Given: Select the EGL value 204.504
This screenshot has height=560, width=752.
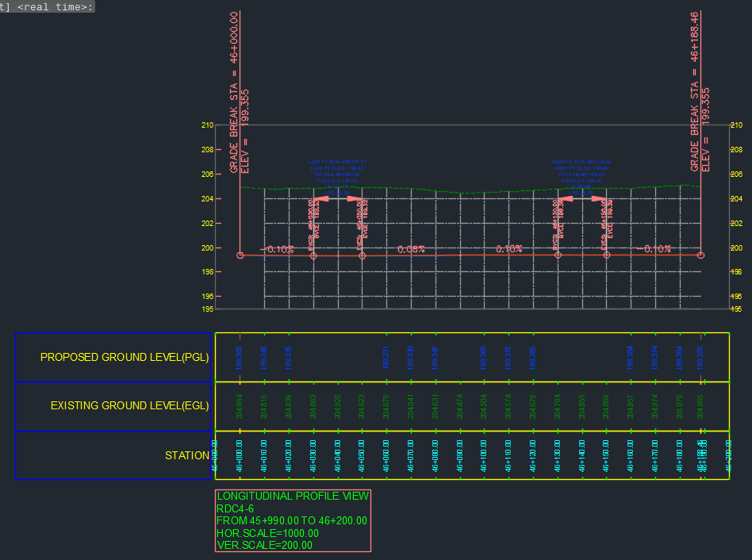Looking at the screenshot, I should [483, 407].
